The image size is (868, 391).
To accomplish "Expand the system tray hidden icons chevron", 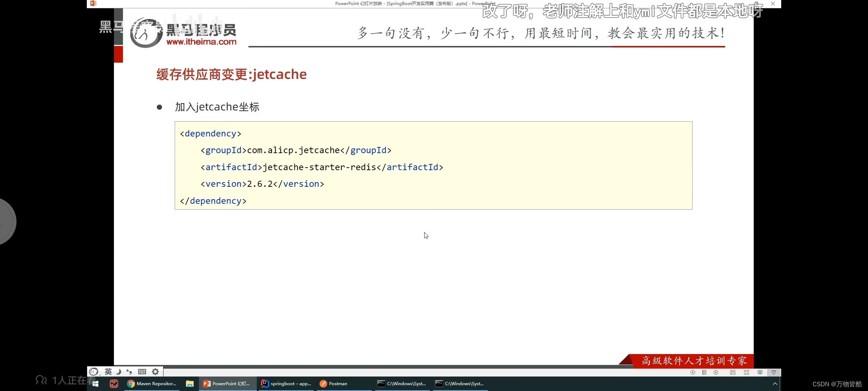I will click(x=775, y=384).
